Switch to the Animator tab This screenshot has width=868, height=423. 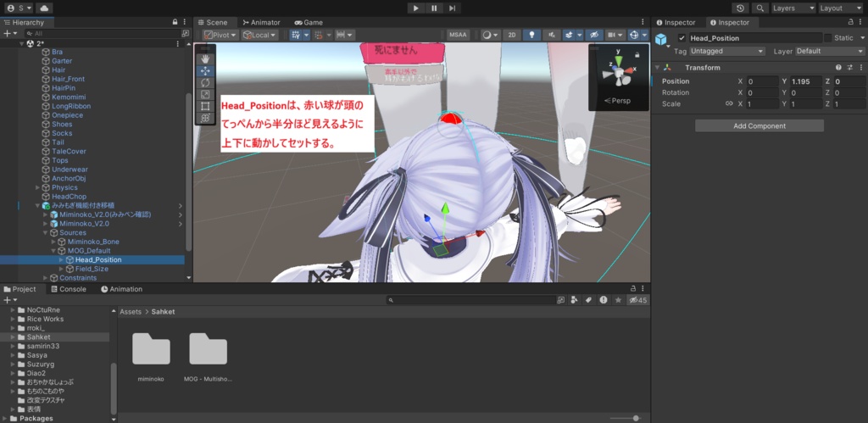(261, 22)
